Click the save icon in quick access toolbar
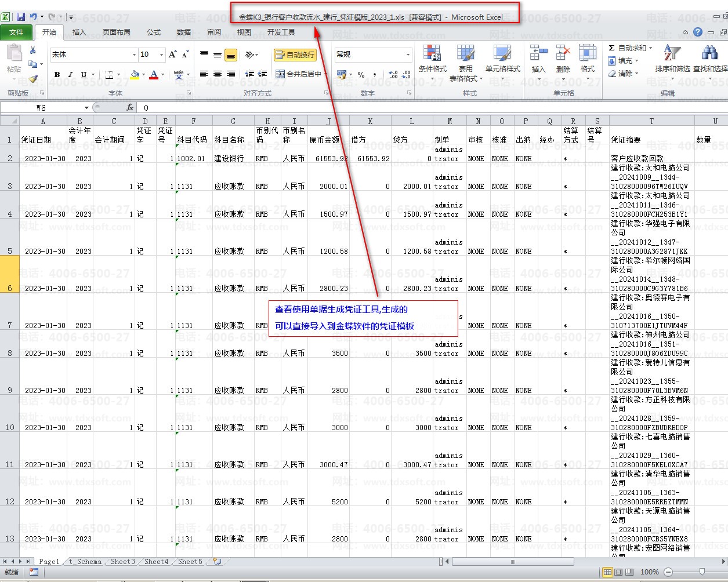Image resolution: width=728 pixels, height=582 pixels. click(21, 17)
